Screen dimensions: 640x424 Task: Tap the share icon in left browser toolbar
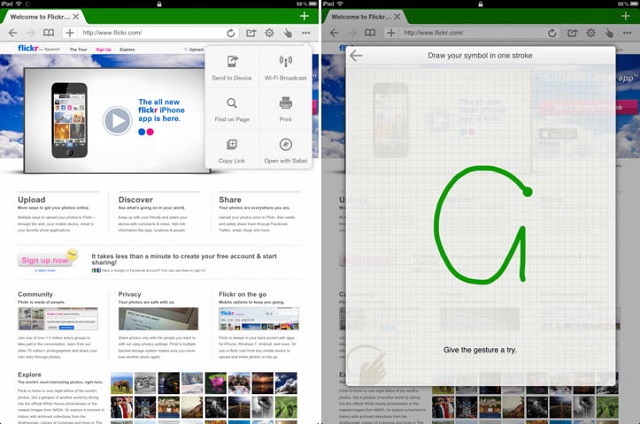251,33
